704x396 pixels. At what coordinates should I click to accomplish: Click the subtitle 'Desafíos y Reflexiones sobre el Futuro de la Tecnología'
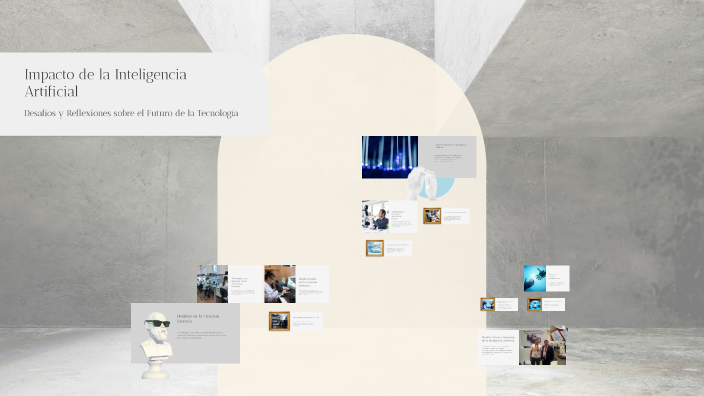tap(131, 113)
